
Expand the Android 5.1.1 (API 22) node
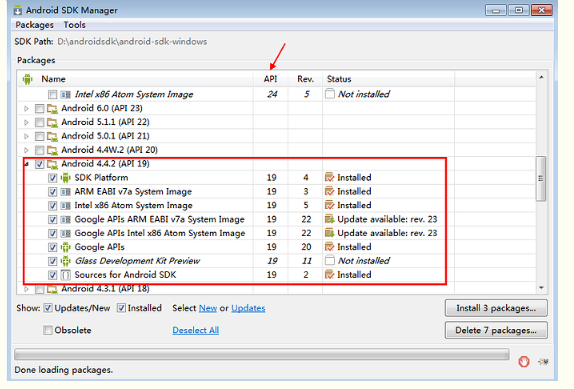[x=26, y=123]
